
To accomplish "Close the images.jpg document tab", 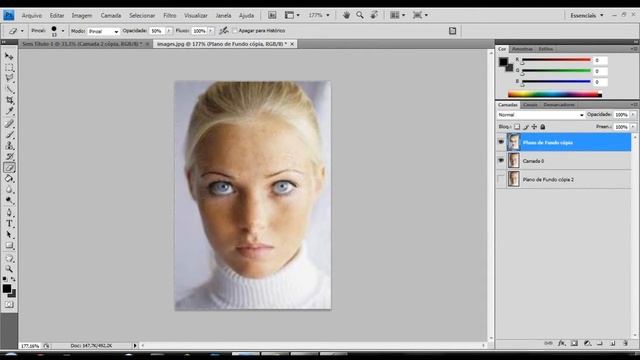I will click(x=292, y=44).
